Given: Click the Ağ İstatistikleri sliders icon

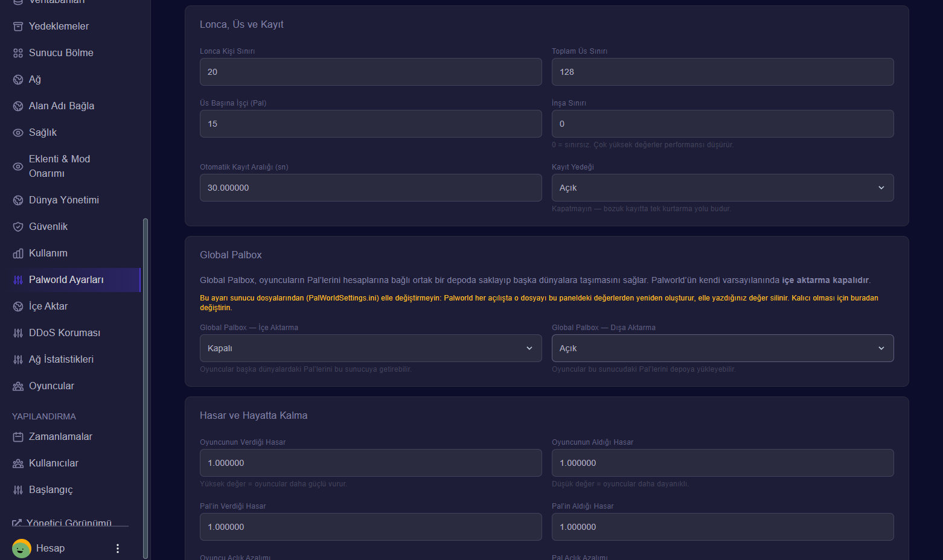Looking at the screenshot, I should click(18, 360).
